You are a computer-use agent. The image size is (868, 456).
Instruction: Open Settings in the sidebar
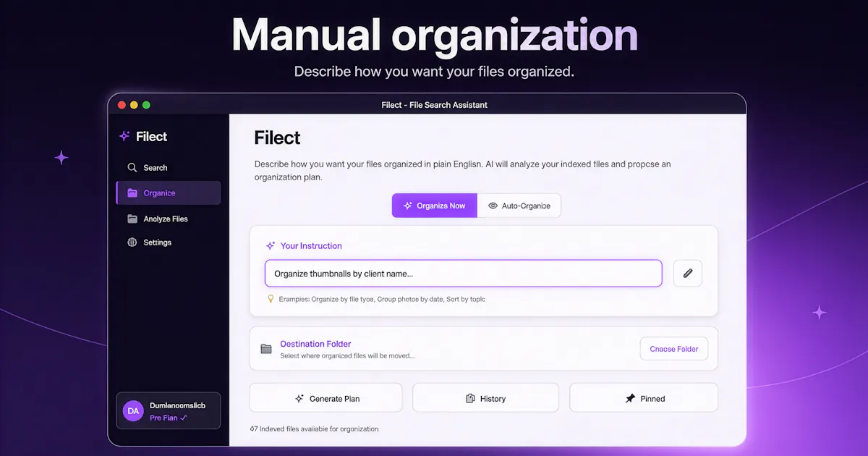[168, 242]
